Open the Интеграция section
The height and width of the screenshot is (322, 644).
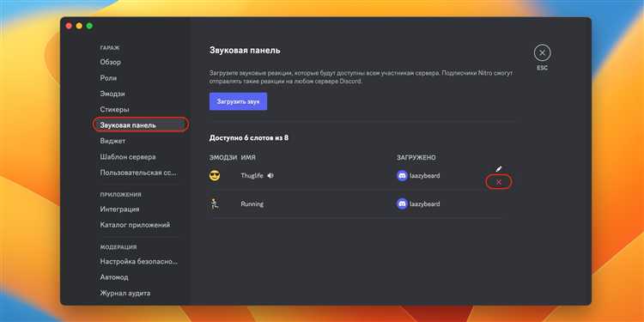coord(119,209)
